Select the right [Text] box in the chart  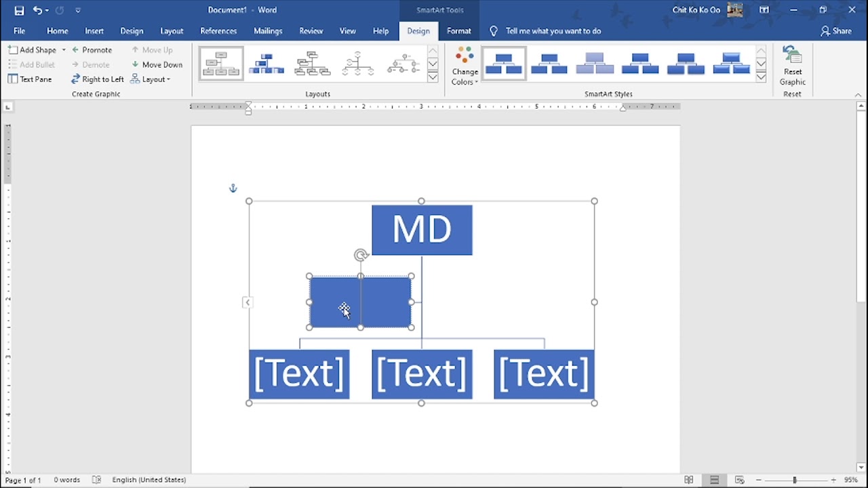[544, 374]
